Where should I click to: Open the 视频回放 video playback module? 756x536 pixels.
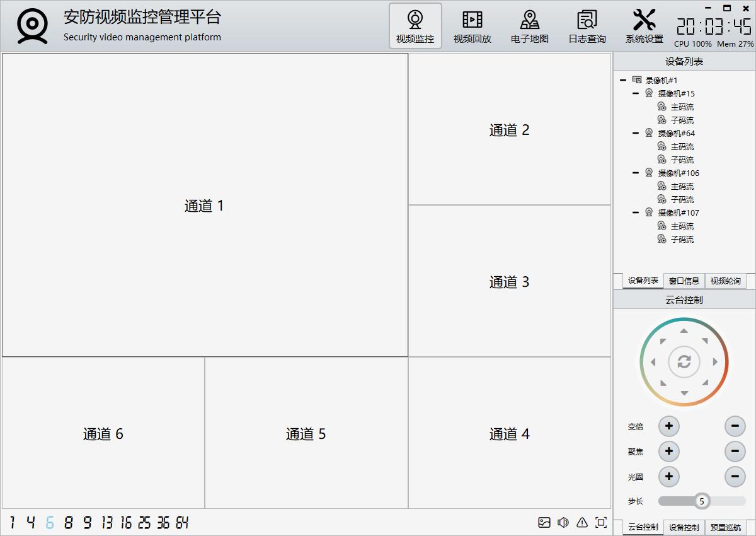click(472, 26)
